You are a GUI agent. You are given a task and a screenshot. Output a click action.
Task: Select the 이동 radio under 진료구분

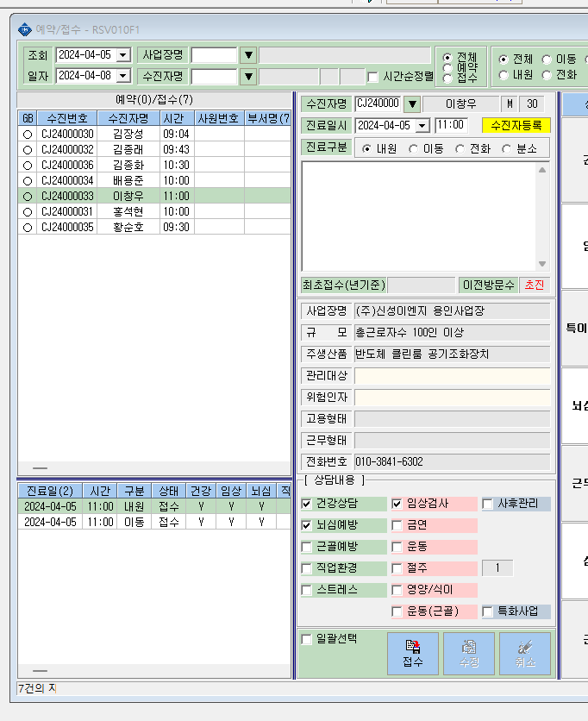413,149
